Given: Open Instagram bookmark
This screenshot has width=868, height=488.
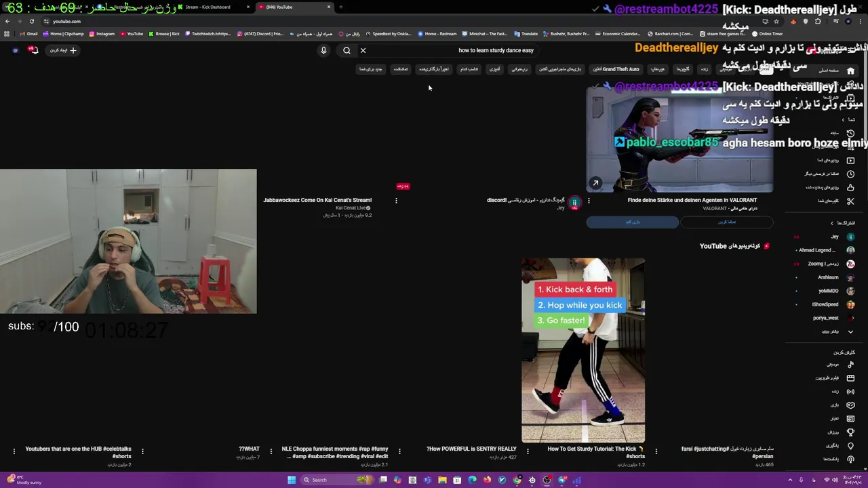Looking at the screenshot, I should 102,34.
